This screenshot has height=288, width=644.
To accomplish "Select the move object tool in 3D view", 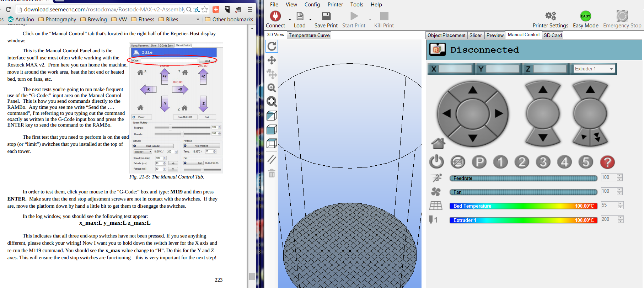I will click(x=272, y=74).
